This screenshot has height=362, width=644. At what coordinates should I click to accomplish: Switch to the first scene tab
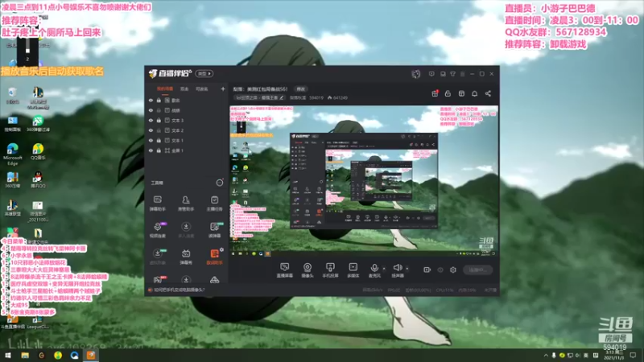165,88
